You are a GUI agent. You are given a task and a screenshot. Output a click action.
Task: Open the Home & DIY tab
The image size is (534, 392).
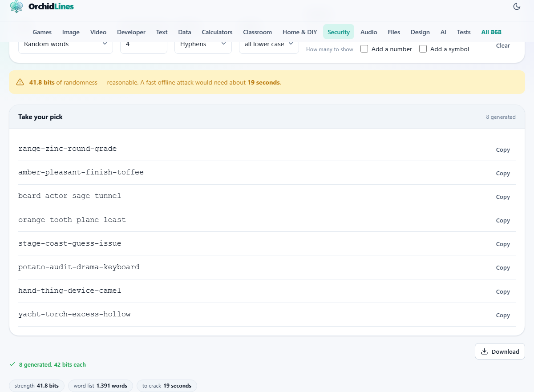pos(300,32)
